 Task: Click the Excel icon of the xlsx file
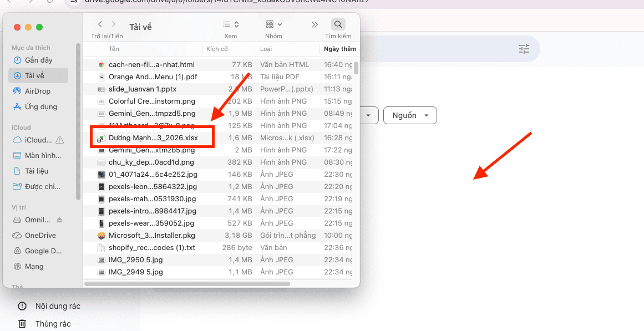pos(101,138)
